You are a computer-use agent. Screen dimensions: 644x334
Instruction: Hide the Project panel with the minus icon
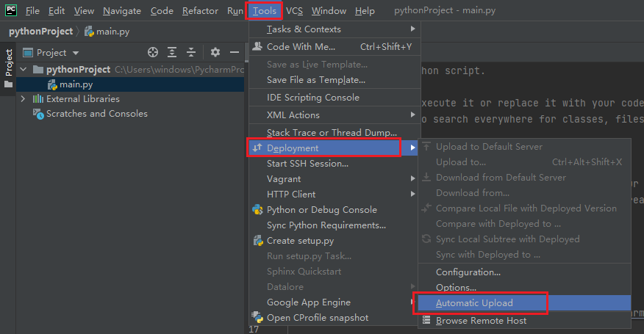[235, 52]
